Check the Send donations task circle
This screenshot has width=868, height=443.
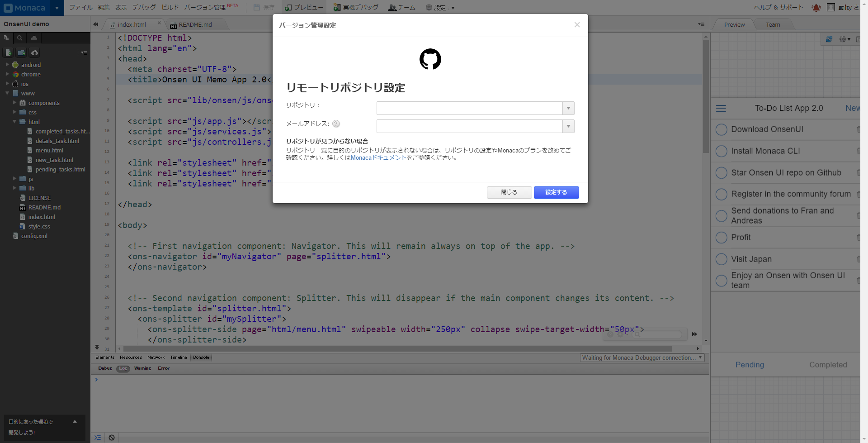[x=722, y=216]
